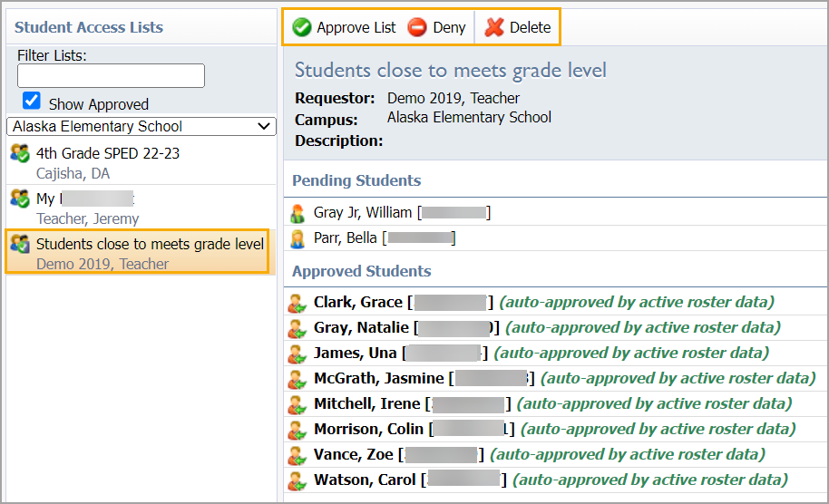829x504 pixels.
Task: Select approved student Vance, Zoe
Action: (354, 454)
